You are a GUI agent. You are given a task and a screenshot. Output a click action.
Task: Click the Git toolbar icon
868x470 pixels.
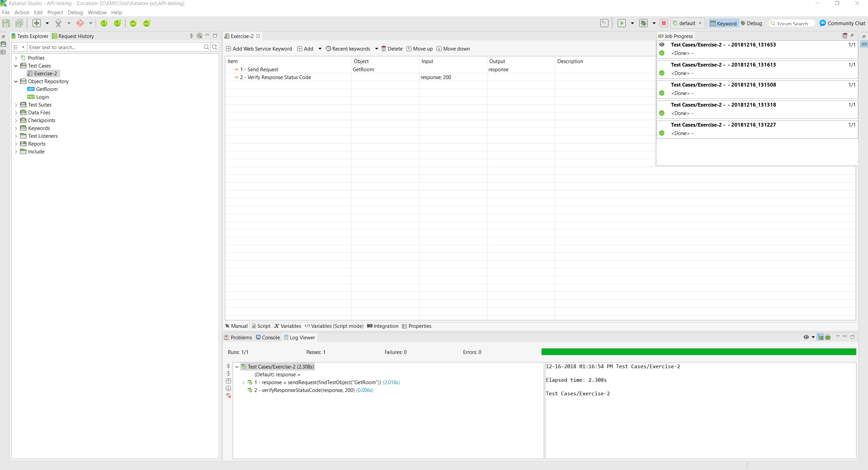click(x=80, y=23)
